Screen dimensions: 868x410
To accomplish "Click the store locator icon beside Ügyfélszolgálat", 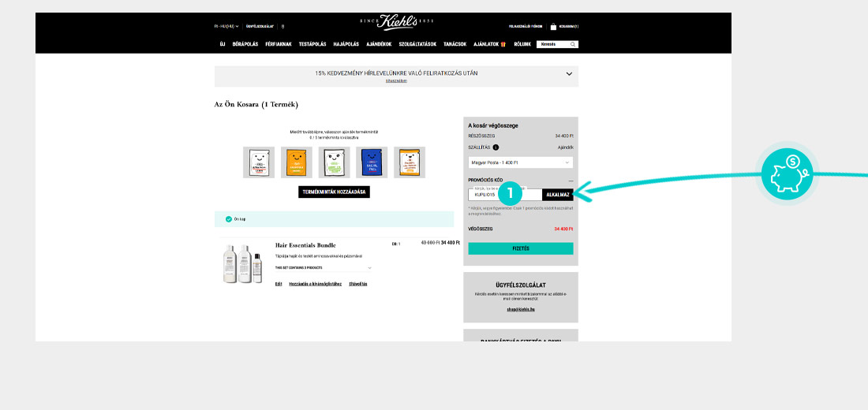I will (282, 26).
